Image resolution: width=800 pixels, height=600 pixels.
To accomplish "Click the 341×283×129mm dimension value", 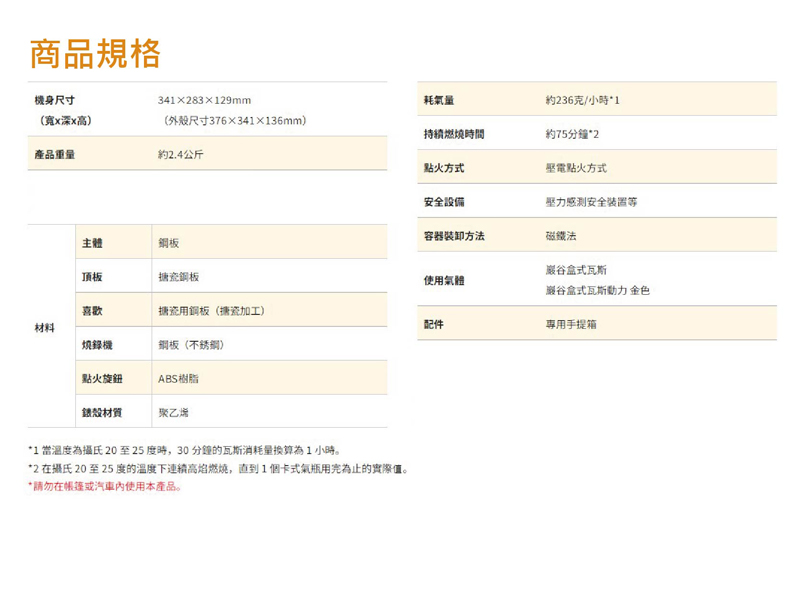I will (x=205, y=101).
